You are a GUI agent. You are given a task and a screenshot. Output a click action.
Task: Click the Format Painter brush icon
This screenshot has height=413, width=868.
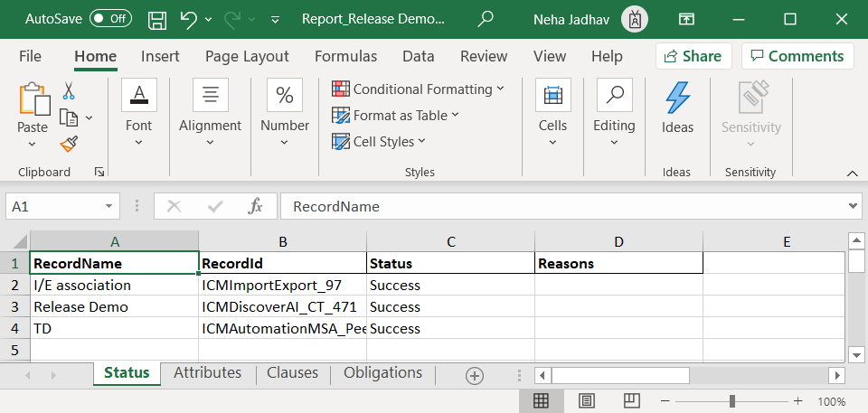pos(69,144)
